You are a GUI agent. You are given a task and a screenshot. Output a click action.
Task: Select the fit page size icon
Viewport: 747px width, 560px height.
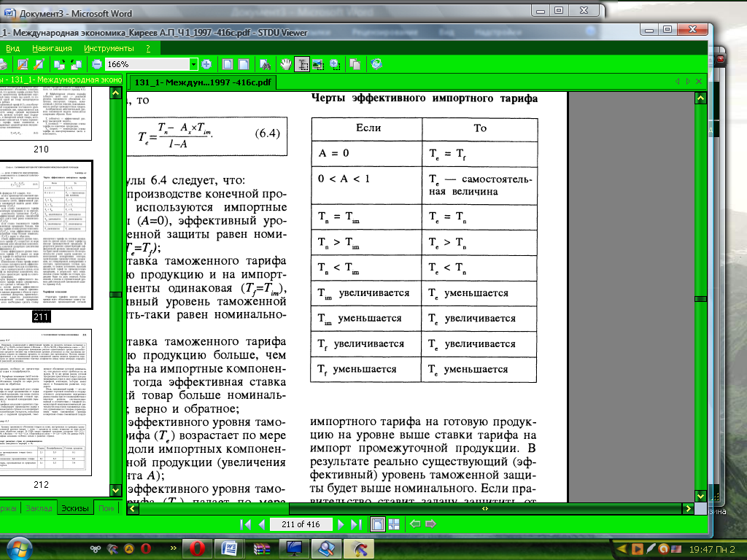(x=228, y=64)
